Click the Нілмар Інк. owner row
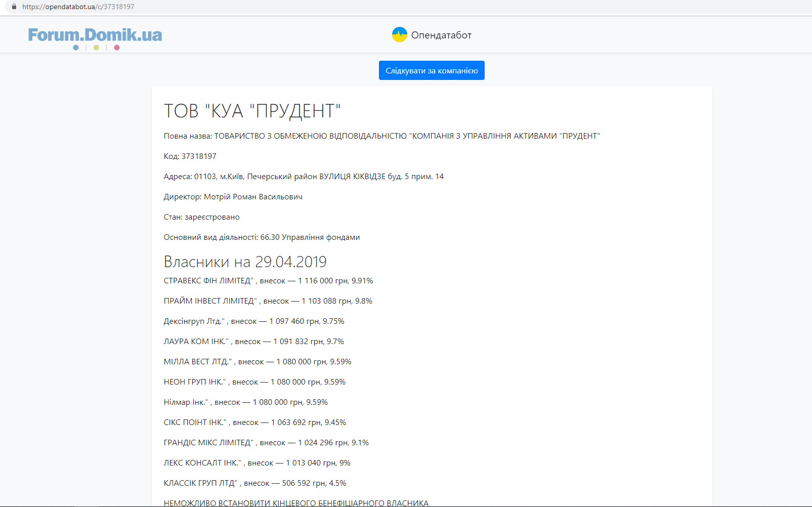Image resolution: width=812 pixels, height=507 pixels. tap(246, 402)
